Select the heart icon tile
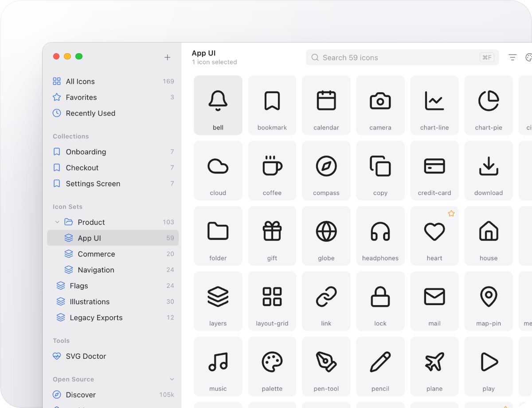532x408 pixels. pyautogui.click(x=434, y=235)
